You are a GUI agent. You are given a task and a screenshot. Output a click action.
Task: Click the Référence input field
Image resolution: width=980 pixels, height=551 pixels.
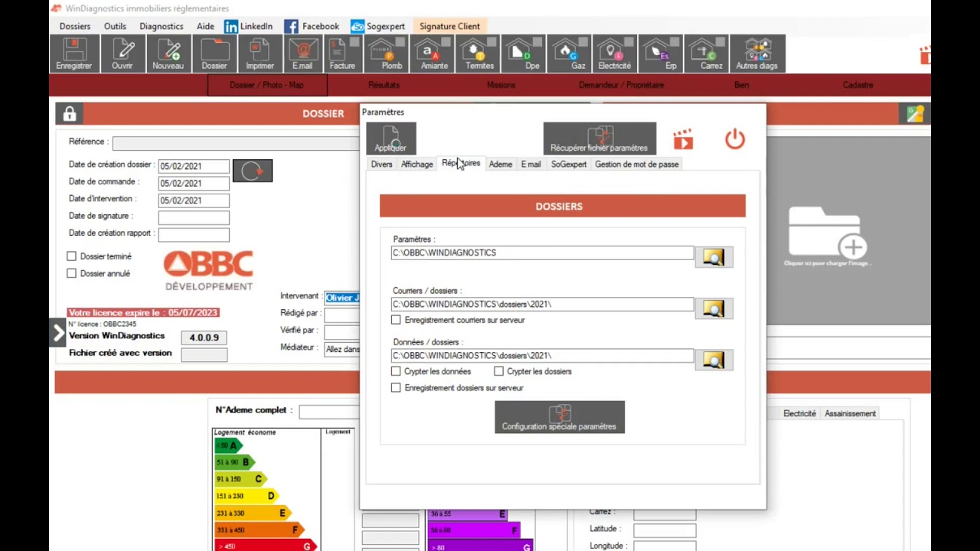236,142
